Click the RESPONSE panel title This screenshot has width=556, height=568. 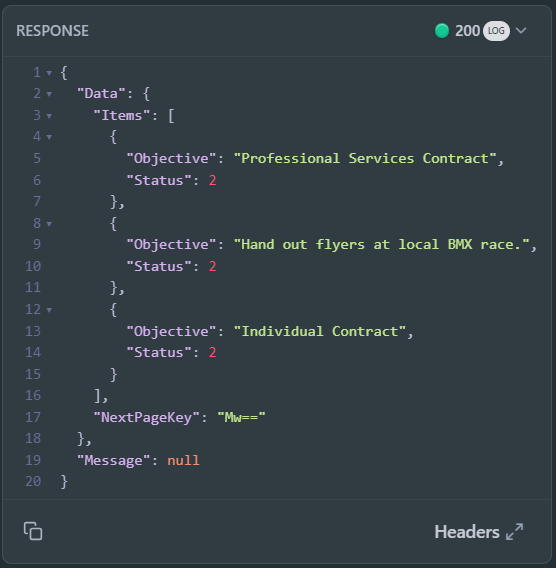[x=53, y=31]
